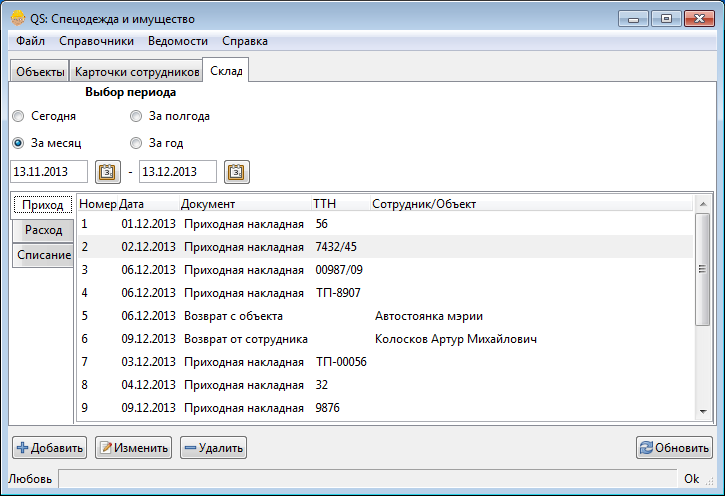Click the Ok status indicator

pos(691,479)
